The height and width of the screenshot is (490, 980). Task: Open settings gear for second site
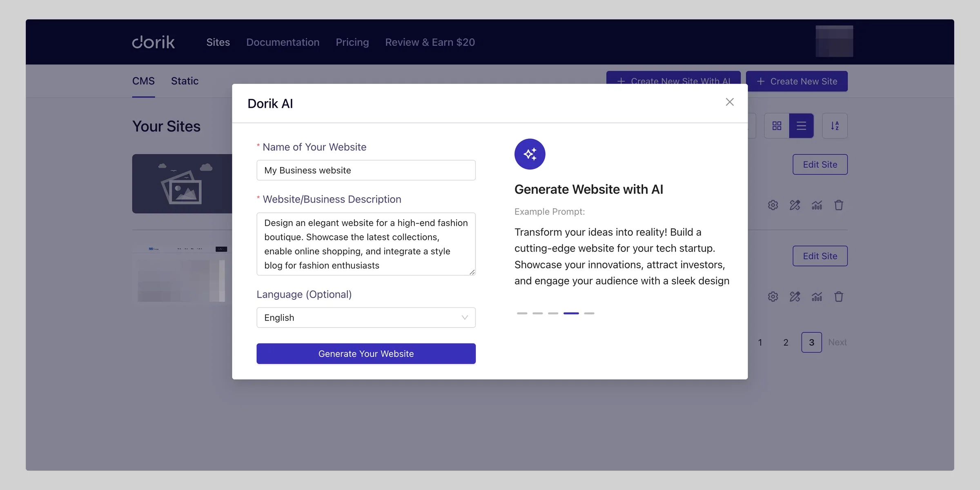pyautogui.click(x=773, y=296)
